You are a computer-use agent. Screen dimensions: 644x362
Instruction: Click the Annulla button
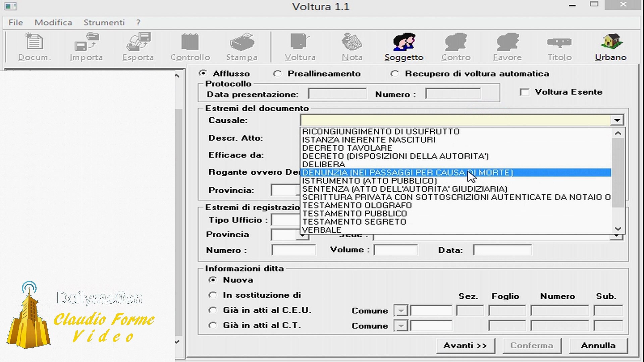coord(598,346)
